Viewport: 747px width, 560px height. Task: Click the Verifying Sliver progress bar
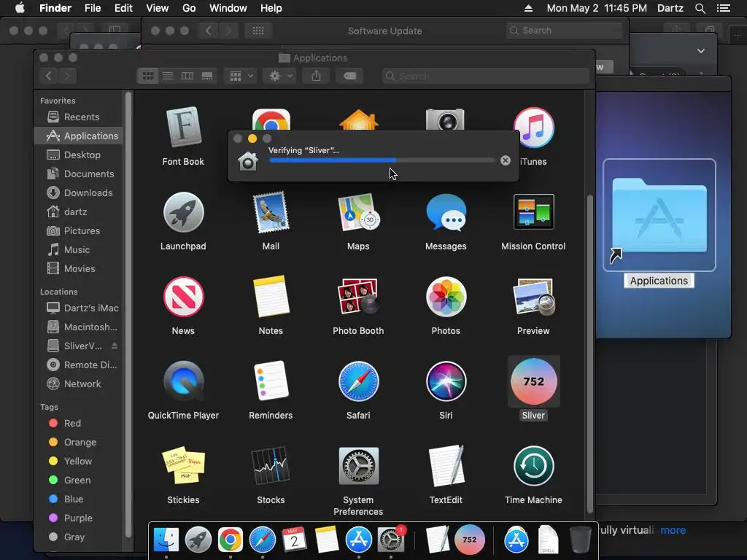(382, 160)
